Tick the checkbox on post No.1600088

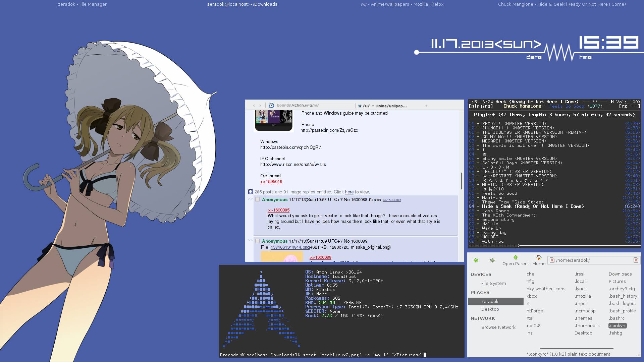coord(257,199)
